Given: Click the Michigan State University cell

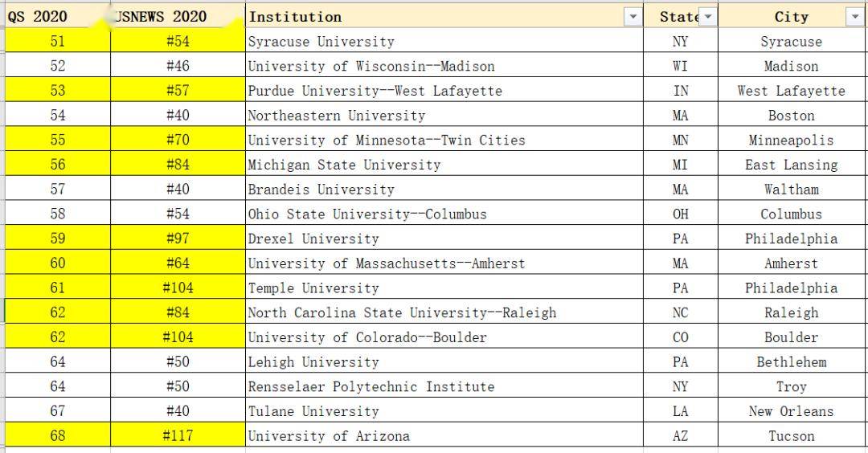Looking at the screenshot, I should pyautogui.click(x=344, y=165).
